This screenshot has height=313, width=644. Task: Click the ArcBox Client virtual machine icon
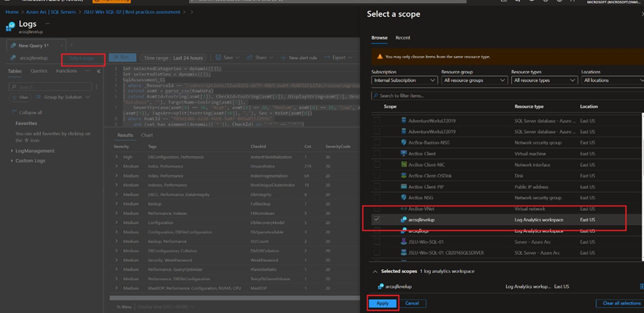coord(403,153)
